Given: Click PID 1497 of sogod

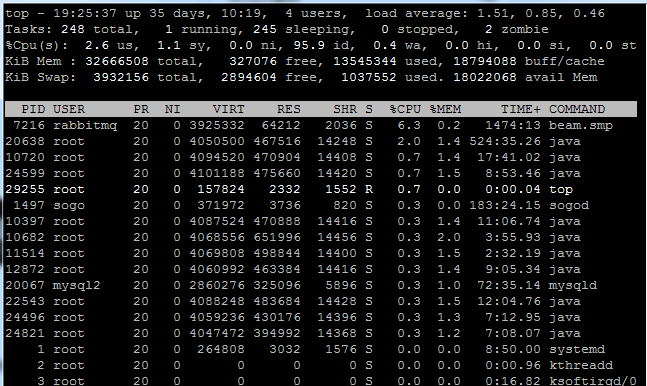Looking at the screenshot, I should pos(29,205).
